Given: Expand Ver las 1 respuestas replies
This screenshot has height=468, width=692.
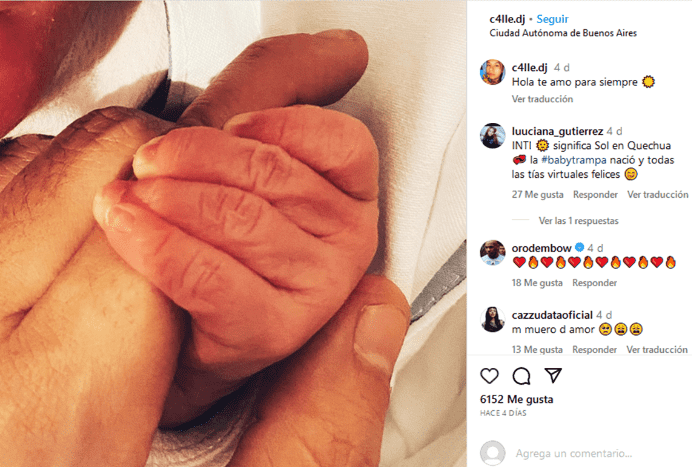Looking at the screenshot, I should tap(578, 221).
